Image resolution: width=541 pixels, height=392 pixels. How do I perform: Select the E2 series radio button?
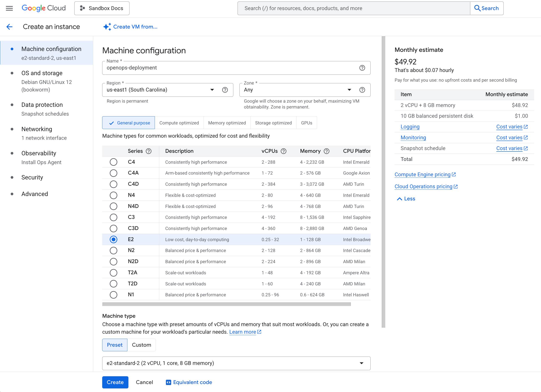point(114,239)
